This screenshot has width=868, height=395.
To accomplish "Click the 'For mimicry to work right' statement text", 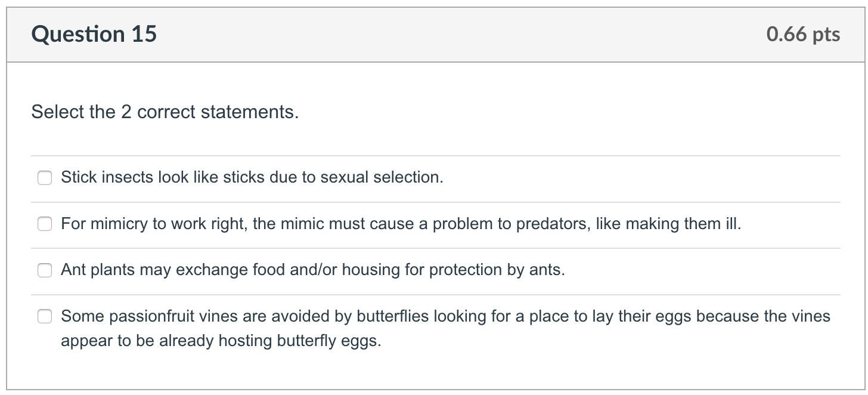I will click(401, 224).
